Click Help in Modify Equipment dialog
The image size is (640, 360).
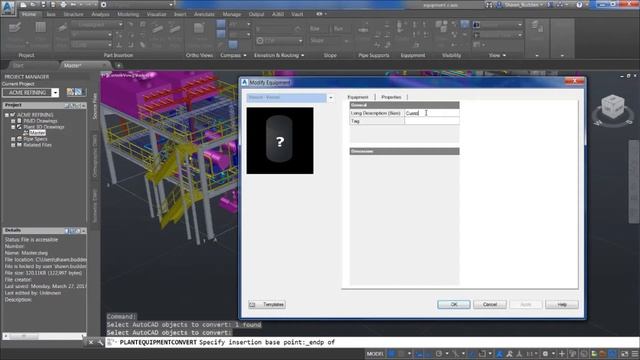click(x=562, y=304)
